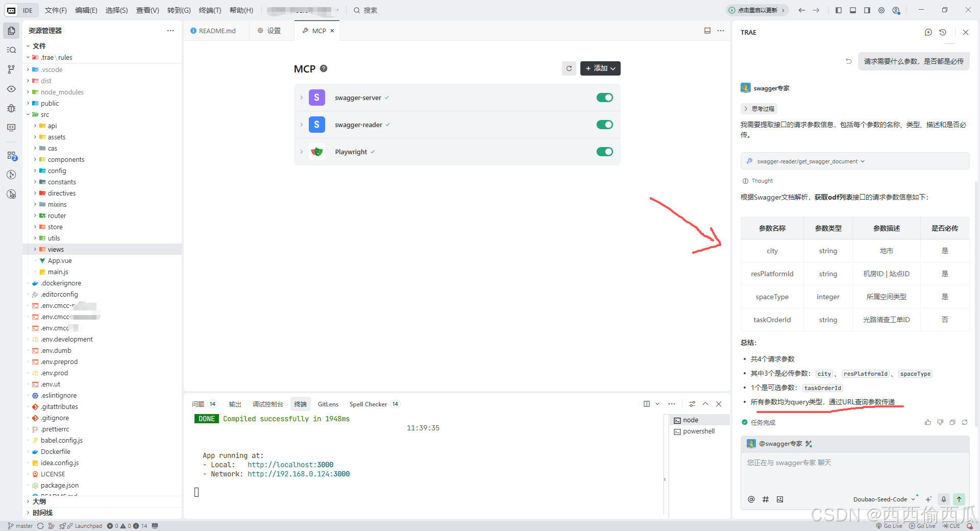Toggle the bottom panel layout icon
This screenshot has width=980, height=531.
tap(853, 10)
